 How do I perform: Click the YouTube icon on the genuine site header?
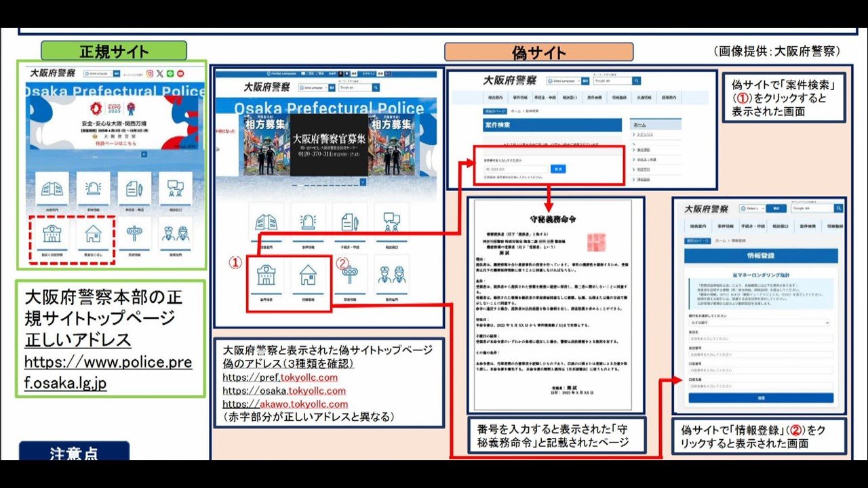coord(180,75)
